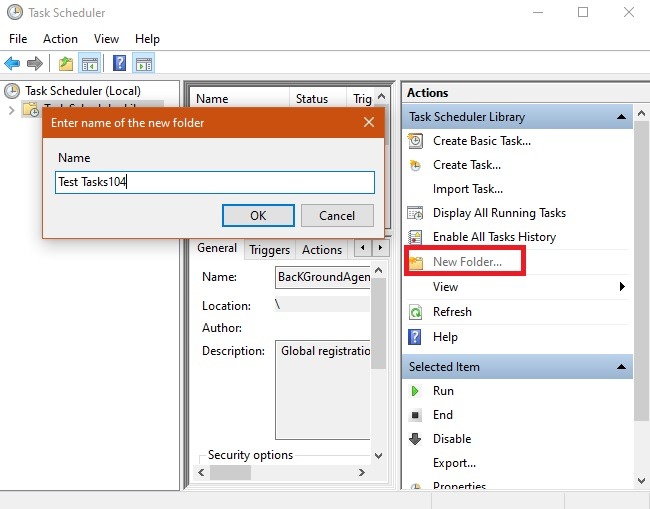Click the Task Scheduler title bar clock icon
Image resolution: width=650 pixels, height=509 pixels.
click(15, 12)
